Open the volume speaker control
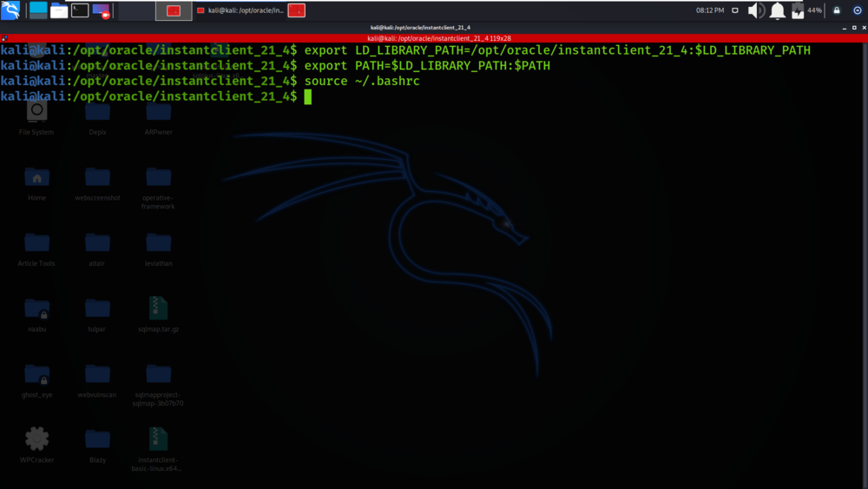 coord(756,10)
